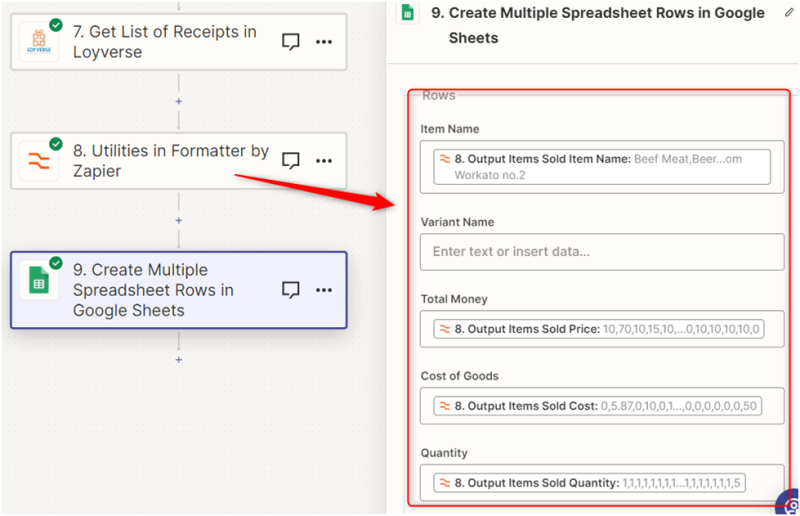This screenshot has width=800, height=516.
Task: Add a step between steps 7 and 8
Action: [179, 101]
